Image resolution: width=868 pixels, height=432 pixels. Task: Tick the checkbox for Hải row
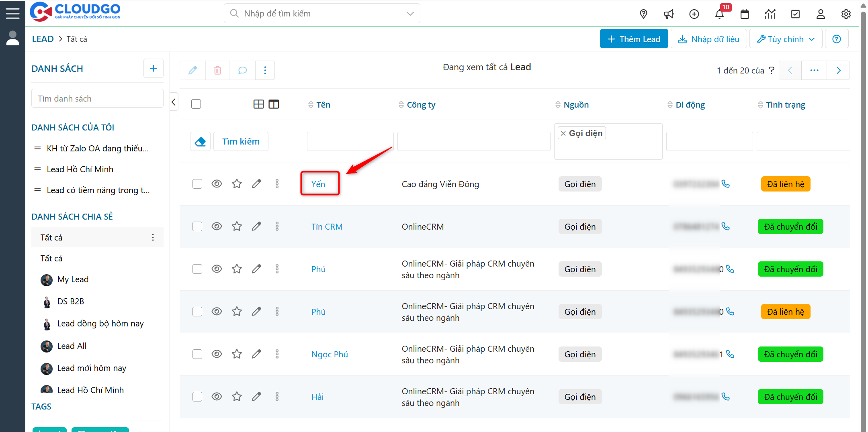[x=197, y=397]
